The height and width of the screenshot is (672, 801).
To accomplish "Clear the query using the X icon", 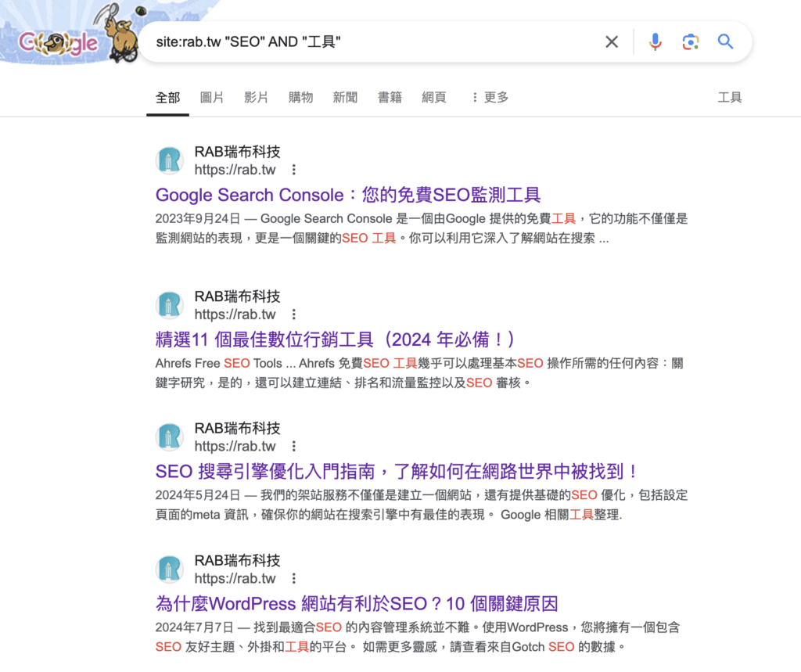I will point(612,41).
